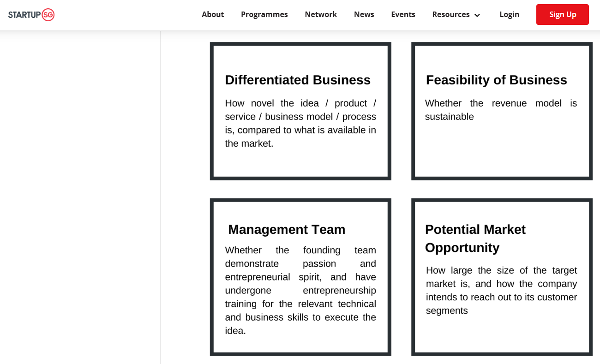The image size is (600, 364).
Task: Click the target market size description
Action: [x=501, y=290]
